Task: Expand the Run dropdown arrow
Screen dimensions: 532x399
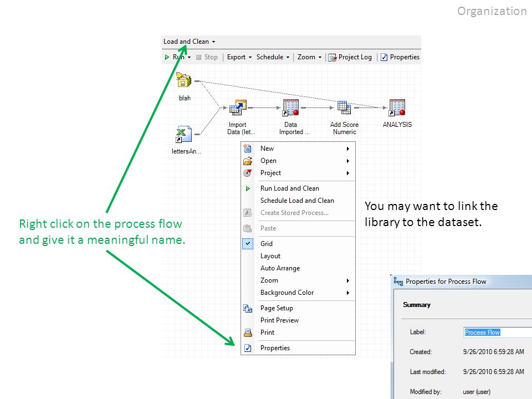Action: tap(189, 57)
